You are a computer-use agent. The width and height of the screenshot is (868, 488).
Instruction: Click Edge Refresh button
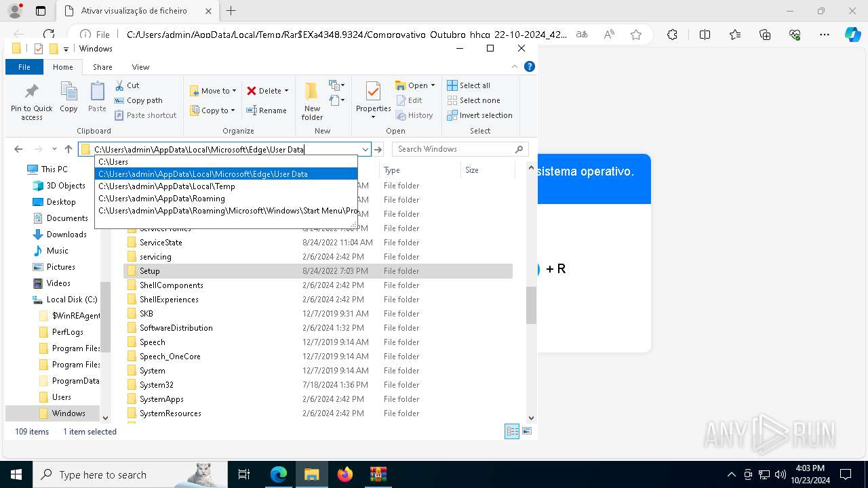tap(49, 35)
